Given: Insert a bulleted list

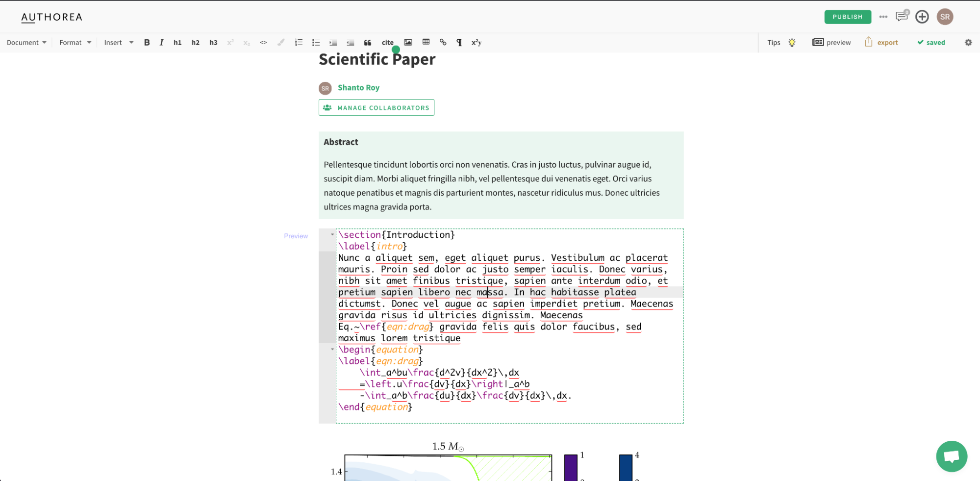Looking at the screenshot, I should [316, 43].
